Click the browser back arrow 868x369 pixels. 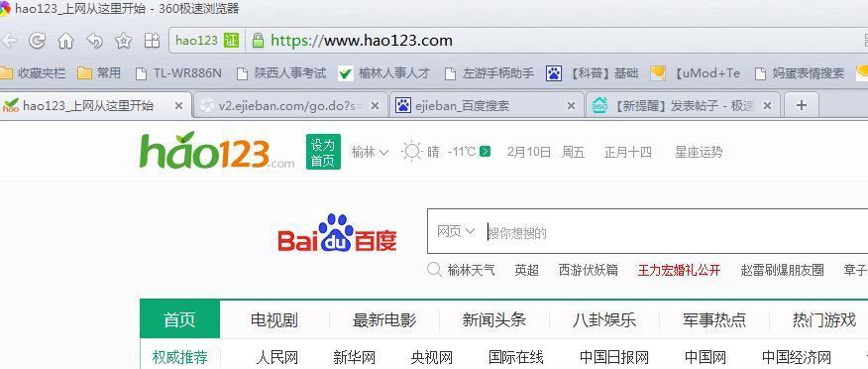click(8, 41)
